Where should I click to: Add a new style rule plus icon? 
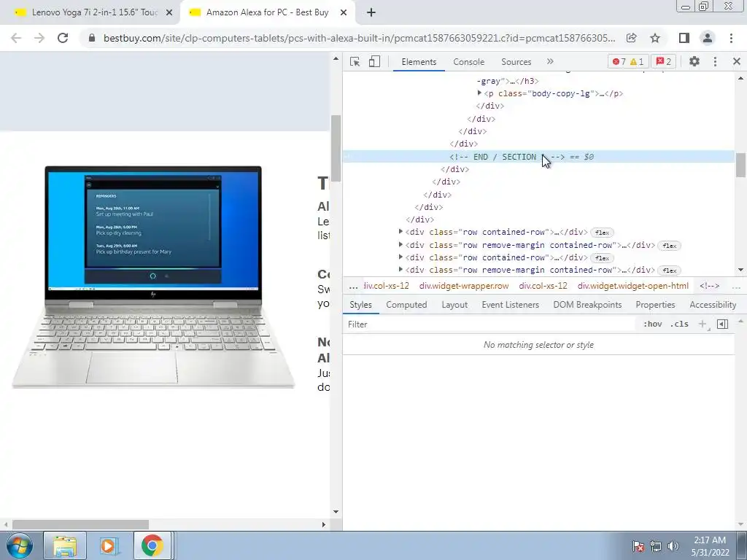[x=703, y=324]
